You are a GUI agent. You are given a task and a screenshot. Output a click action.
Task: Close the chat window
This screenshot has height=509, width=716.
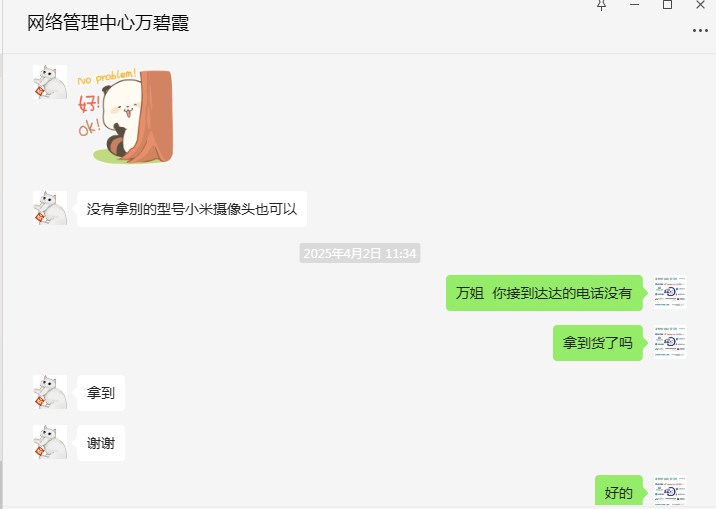click(700, 5)
